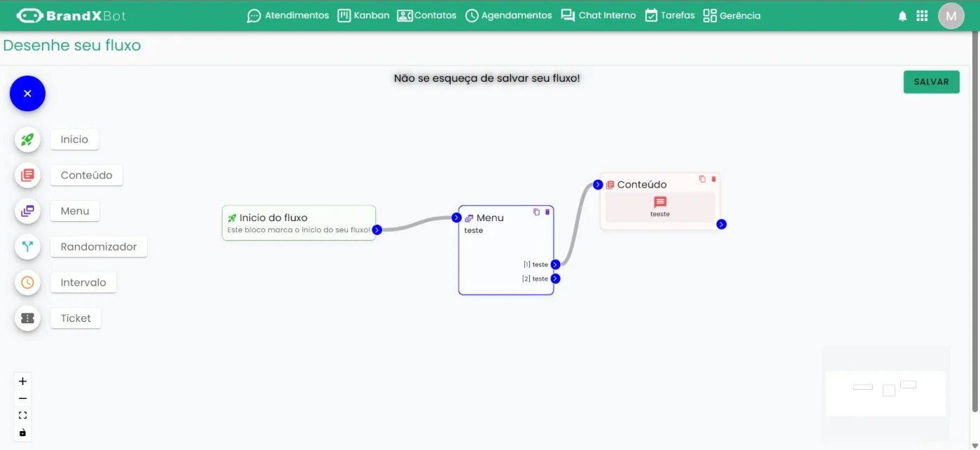The width and height of the screenshot is (980, 450).
Task: Delete the Conteúdo node with red trash icon
Action: [714, 179]
